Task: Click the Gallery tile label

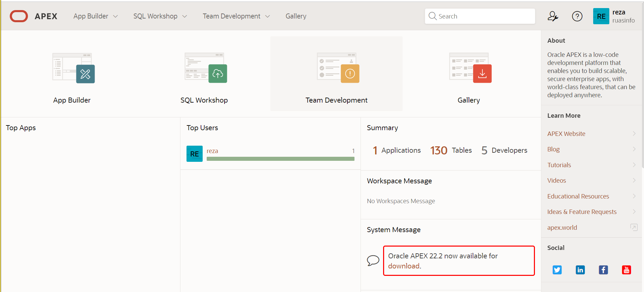Action: 469,100
